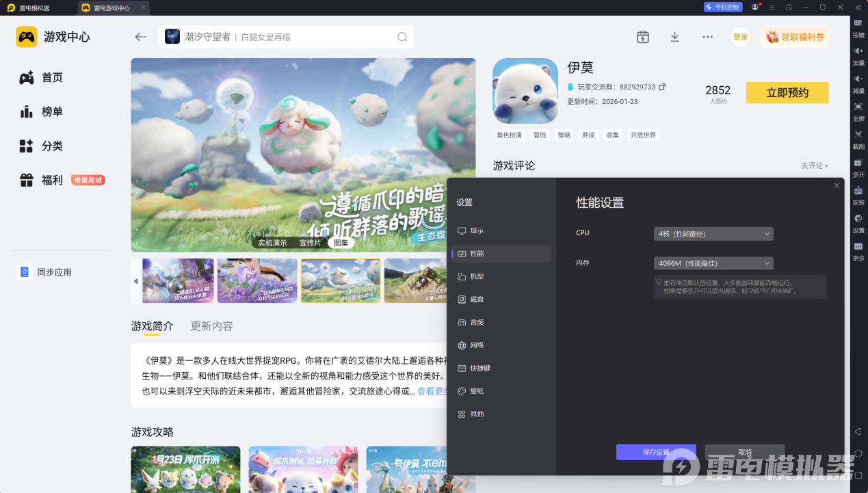Go back with the left arrow

(x=141, y=37)
